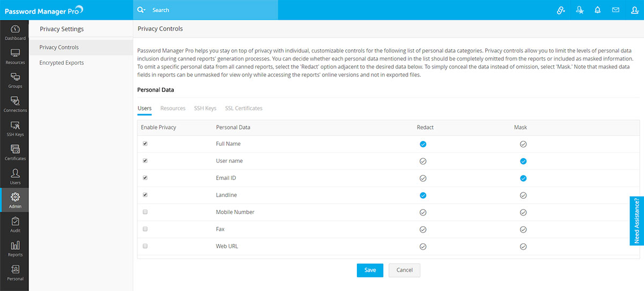The height and width of the screenshot is (291, 644).
Task: Switch to the SSL Certificates tab
Action: 244,108
